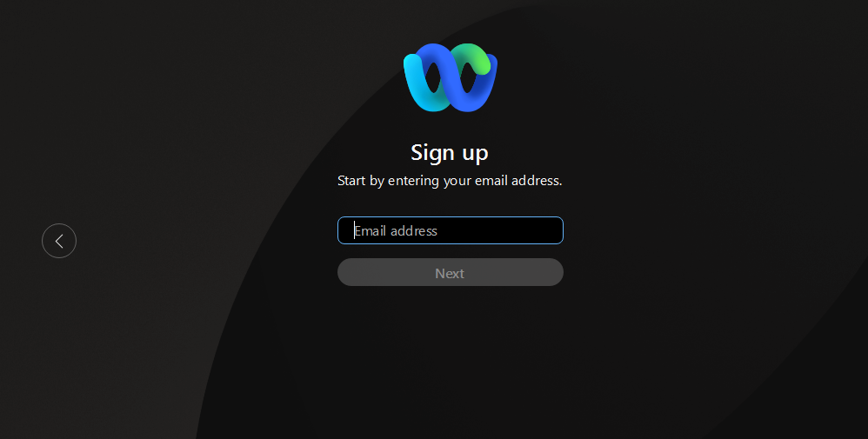The width and height of the screenshot is (868, 439).
Task: Focus the Email address input field
Action: click(x=451, y=230)
